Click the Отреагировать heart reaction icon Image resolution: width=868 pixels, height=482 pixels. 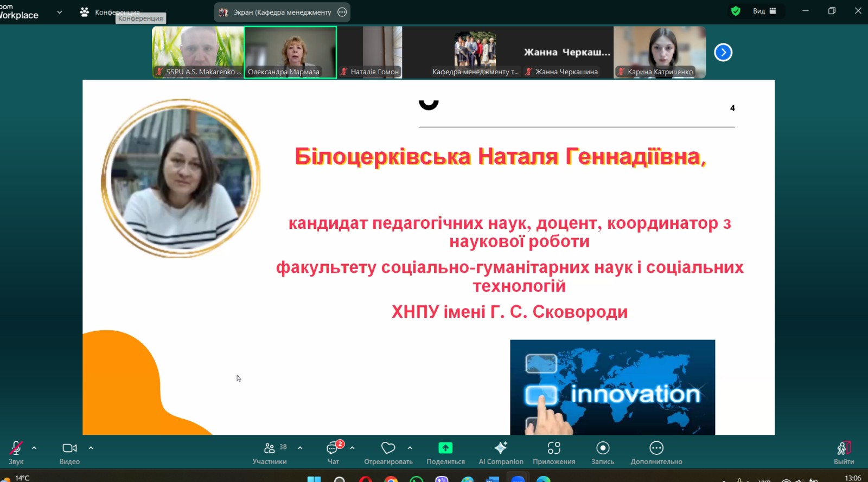point(388,453)
